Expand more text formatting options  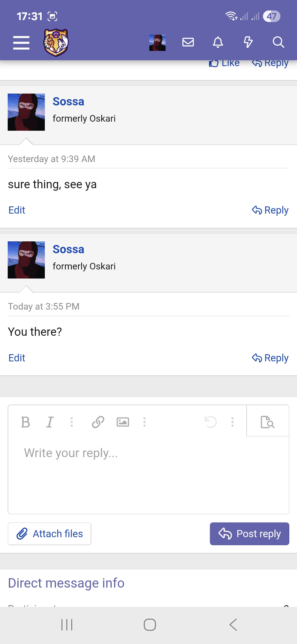coord(71,422)
